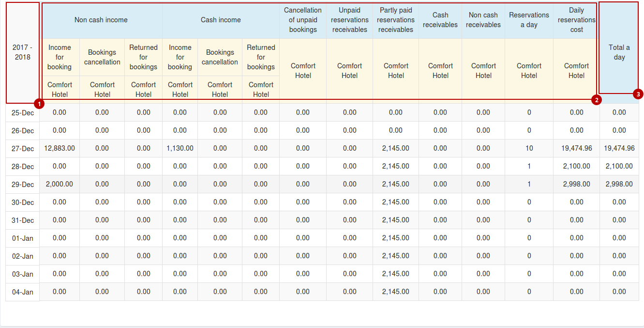This screenshot has width=644, height=328.
Task: Click 2,145.00 partly paid value on 31-Dec
Action: 396,220
